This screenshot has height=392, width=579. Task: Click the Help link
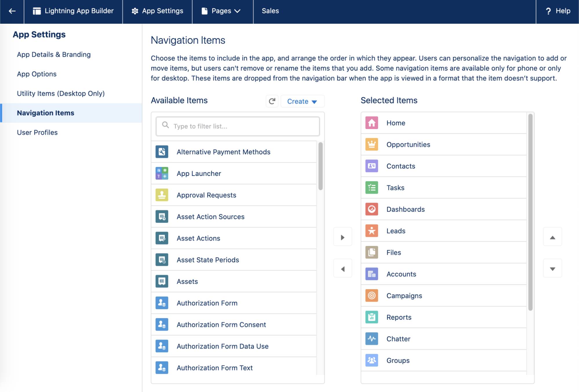coord(562,11)
